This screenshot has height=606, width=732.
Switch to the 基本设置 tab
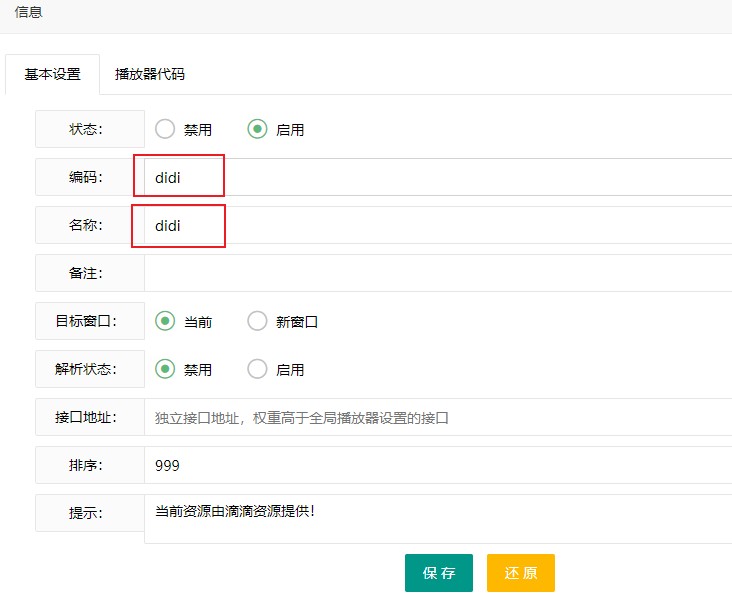52,74
